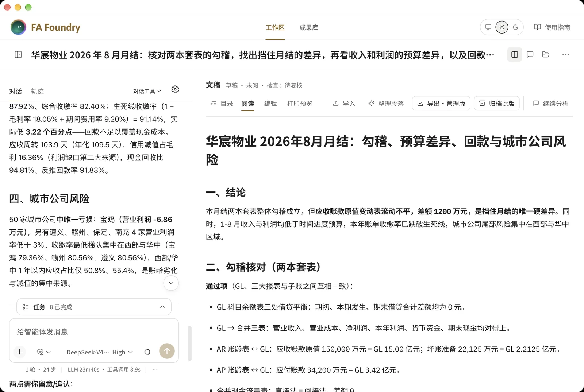Switch to 阅读 mode
Image resolution: width=584 pixels, height=392 pixels.
[247, 104]
